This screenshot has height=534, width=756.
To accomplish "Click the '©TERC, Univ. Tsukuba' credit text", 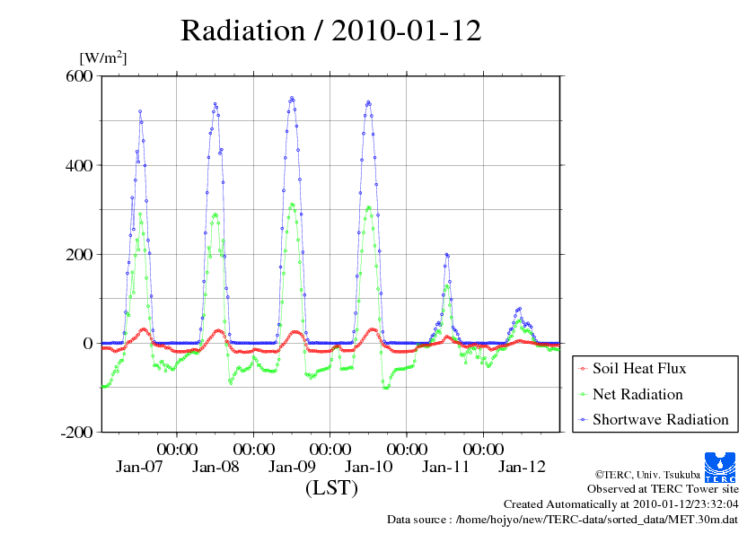I will point(647,475).
